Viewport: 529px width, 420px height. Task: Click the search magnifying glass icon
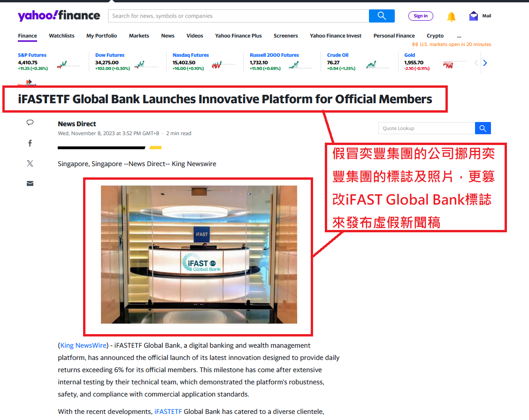tap(381, 15)
